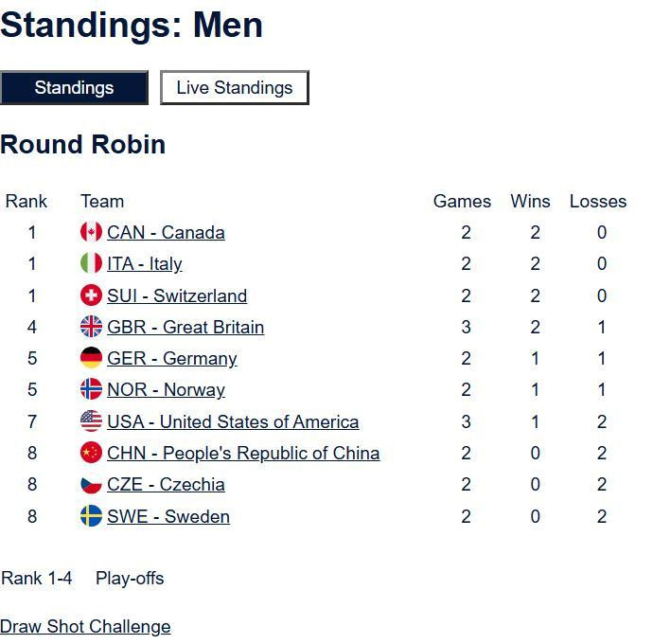
Task: Click the Sweden flag icon
Action: (x=91, y=516)
